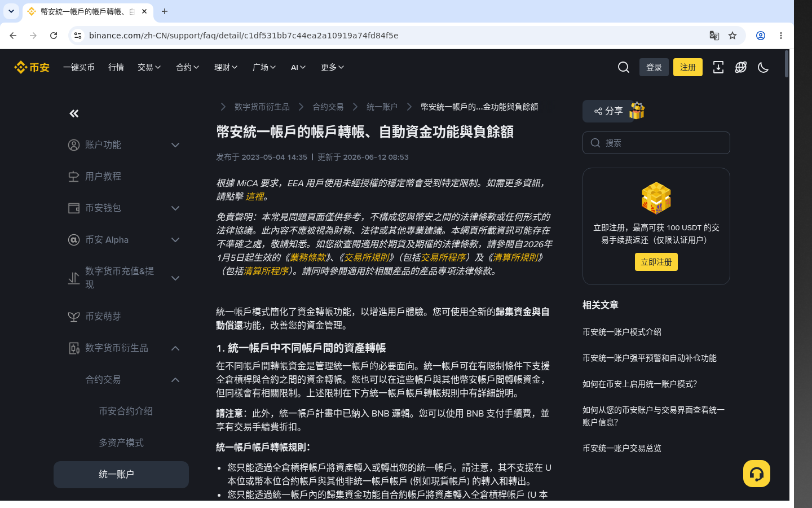This screenshot has height=508, width=812.
Task: Click the 用户教程 signpost icon
Action: (x=74, y=177)
